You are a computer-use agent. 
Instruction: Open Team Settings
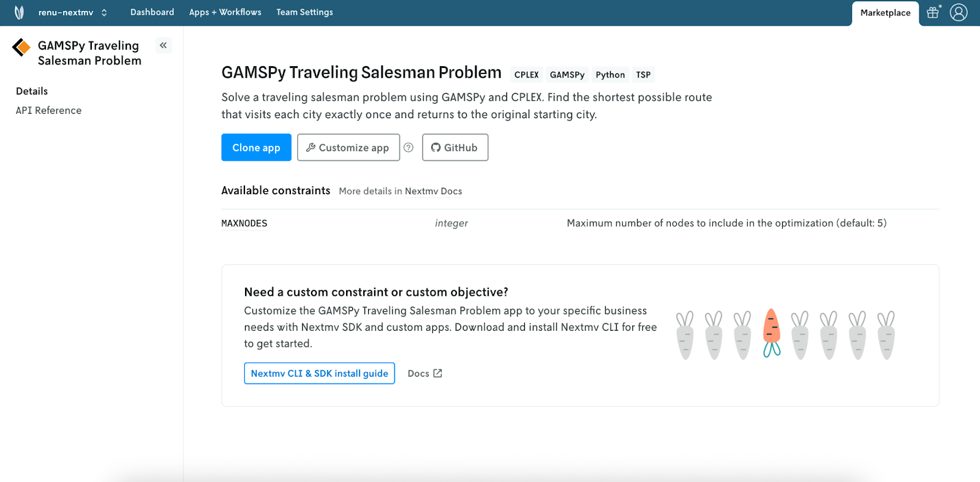point(304,12)
